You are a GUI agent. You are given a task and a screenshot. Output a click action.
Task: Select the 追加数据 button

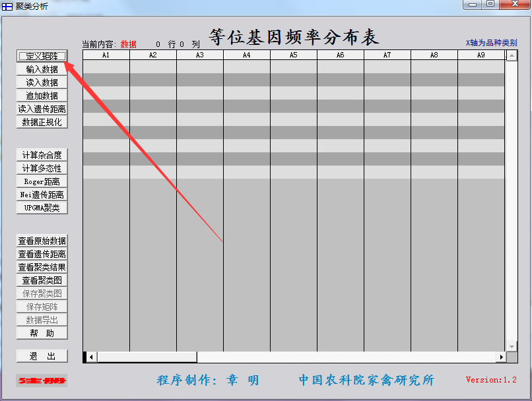pos(42,96)
